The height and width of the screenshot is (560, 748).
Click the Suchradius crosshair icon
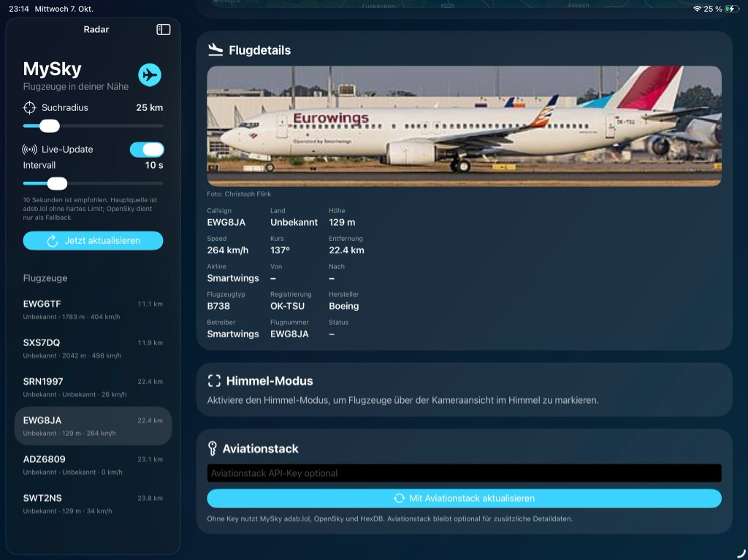(29, 108)
